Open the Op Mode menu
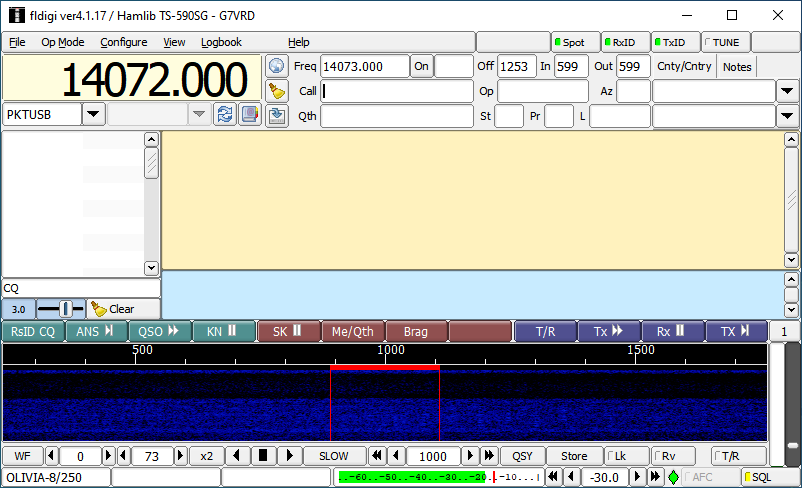Viewport: 802px width, 488px height. [63, 42]
